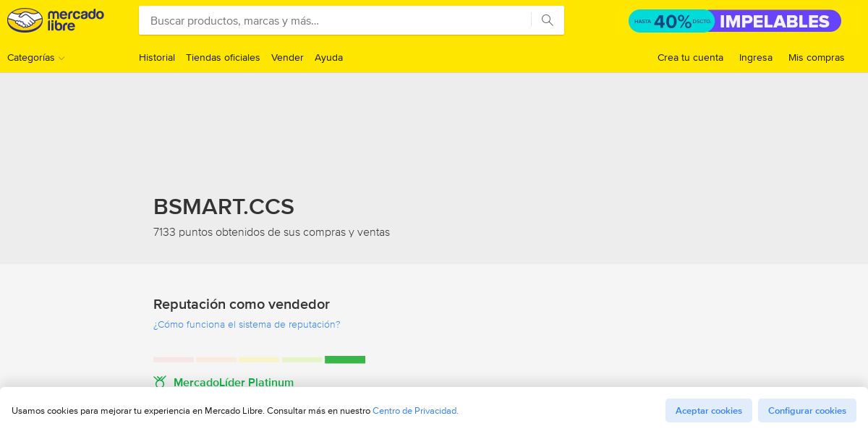868x434 pixels.
Task: Click the yellow reputation bar segment
Action: tap(259, 359)
